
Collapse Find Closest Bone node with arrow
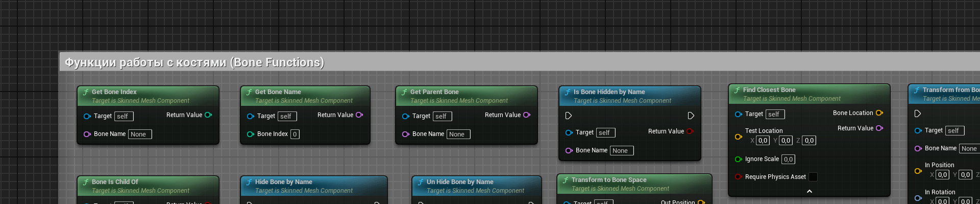pos(810,191)
